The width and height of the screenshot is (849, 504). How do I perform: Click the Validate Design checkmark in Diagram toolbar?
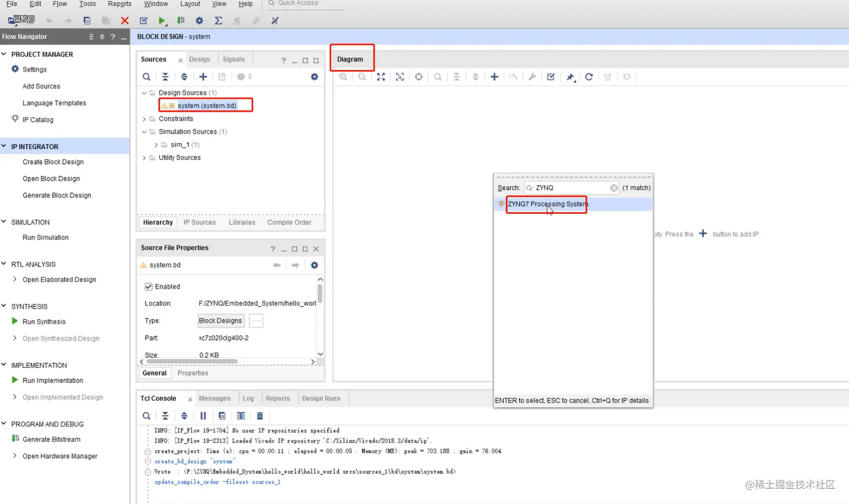(551, 77)
